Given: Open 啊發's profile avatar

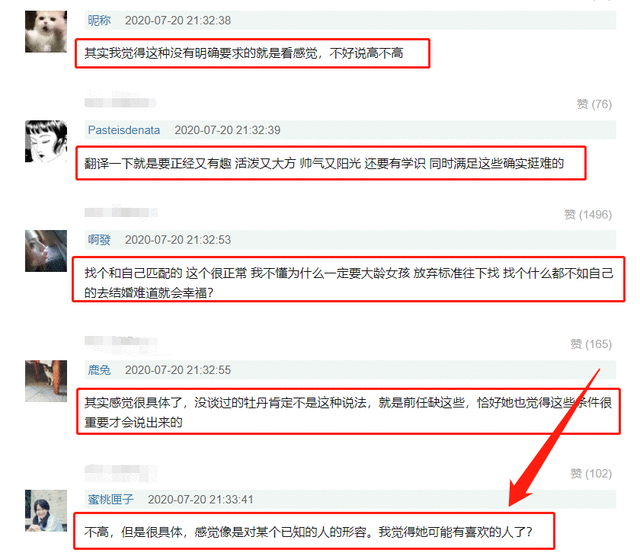Looking at the screenshot, I should tap(46, 251).
